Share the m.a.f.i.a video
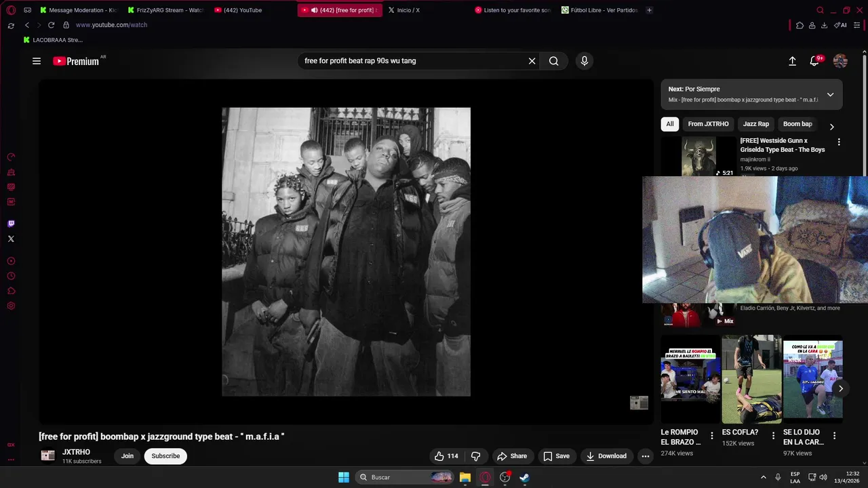 pos(512,456)
